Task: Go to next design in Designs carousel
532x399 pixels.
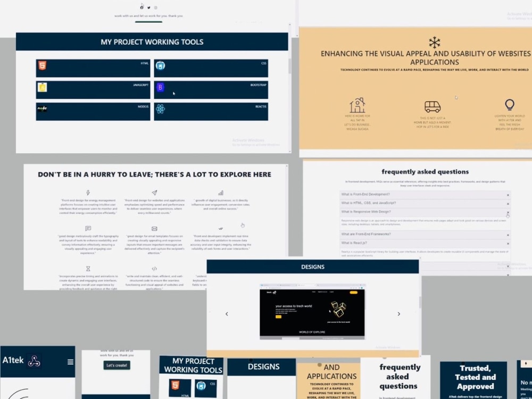Action: coord(398,314)
